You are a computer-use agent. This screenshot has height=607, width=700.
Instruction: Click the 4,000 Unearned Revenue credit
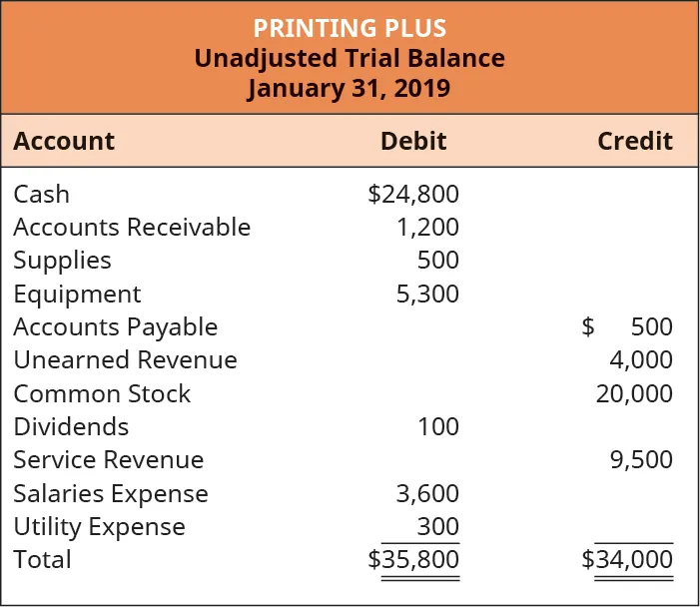(641, 359)
